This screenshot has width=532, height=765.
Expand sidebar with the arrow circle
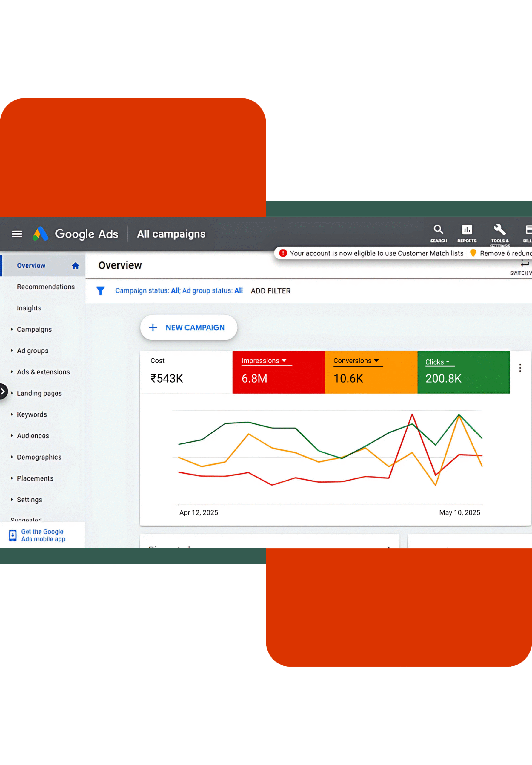coord(3,391)
